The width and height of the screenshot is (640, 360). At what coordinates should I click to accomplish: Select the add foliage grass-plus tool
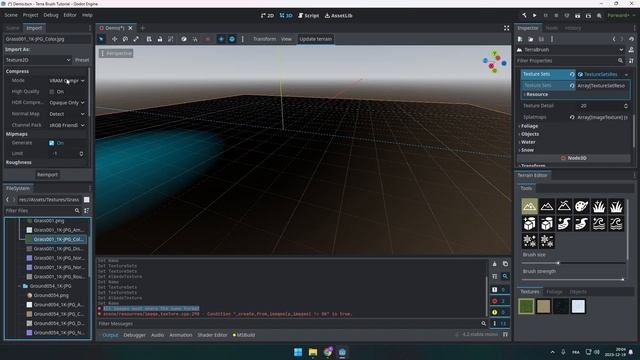click(x=599, y=206)
